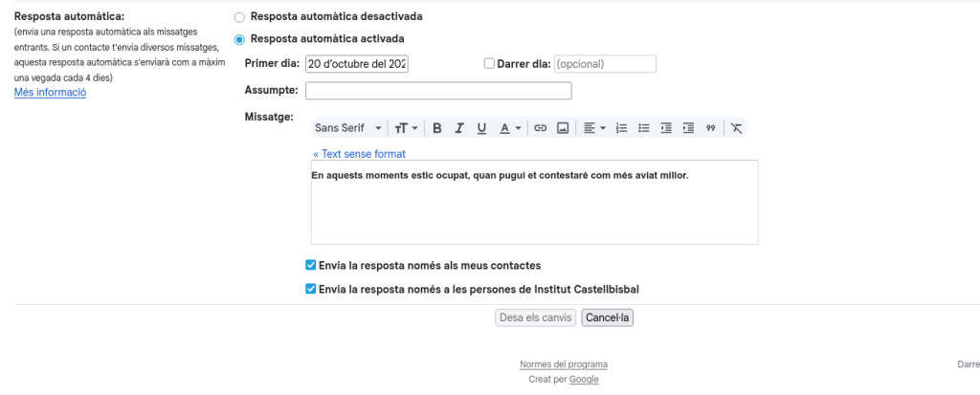Viewport: 980px width, 395px height.
Task: Toggle bold formatting in message toolbar
Action: coord(436,128)
